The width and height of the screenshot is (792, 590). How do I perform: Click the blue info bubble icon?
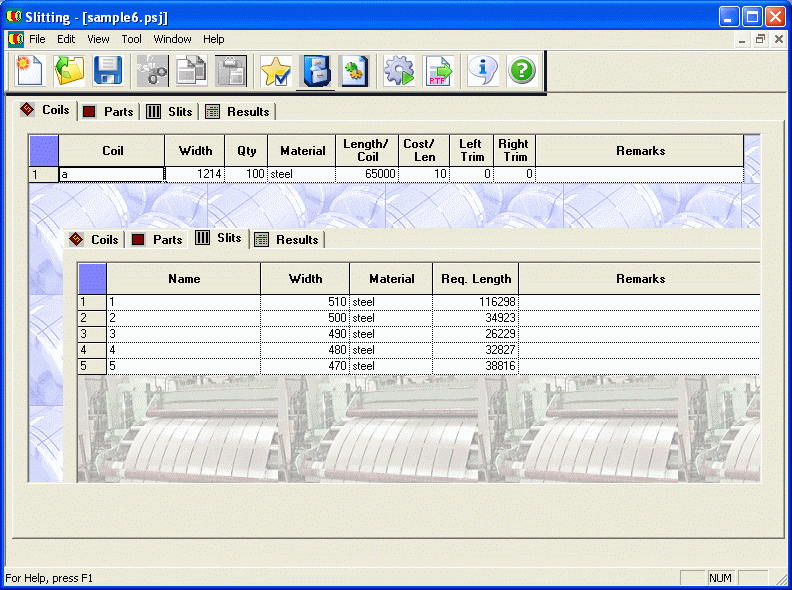coord(482,71)
